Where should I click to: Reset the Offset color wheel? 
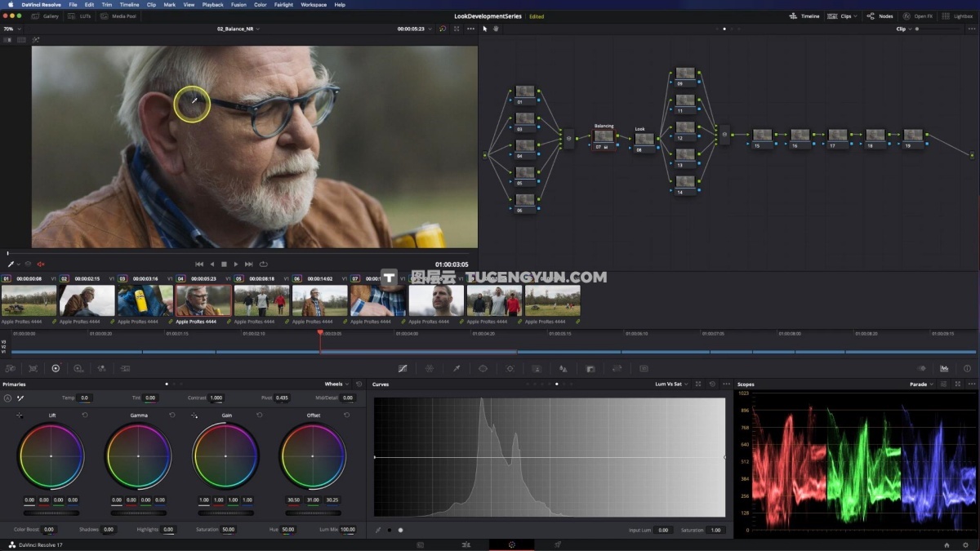[347, 415]
